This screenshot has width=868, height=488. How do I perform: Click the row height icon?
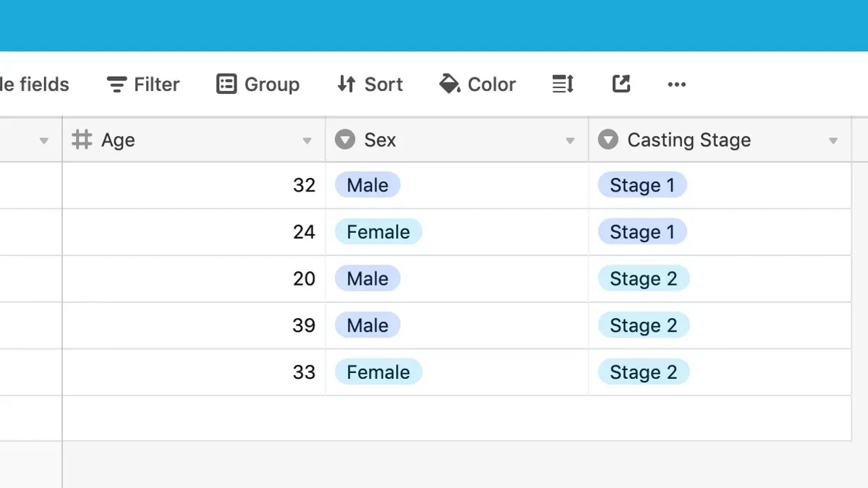coord(563,85)
